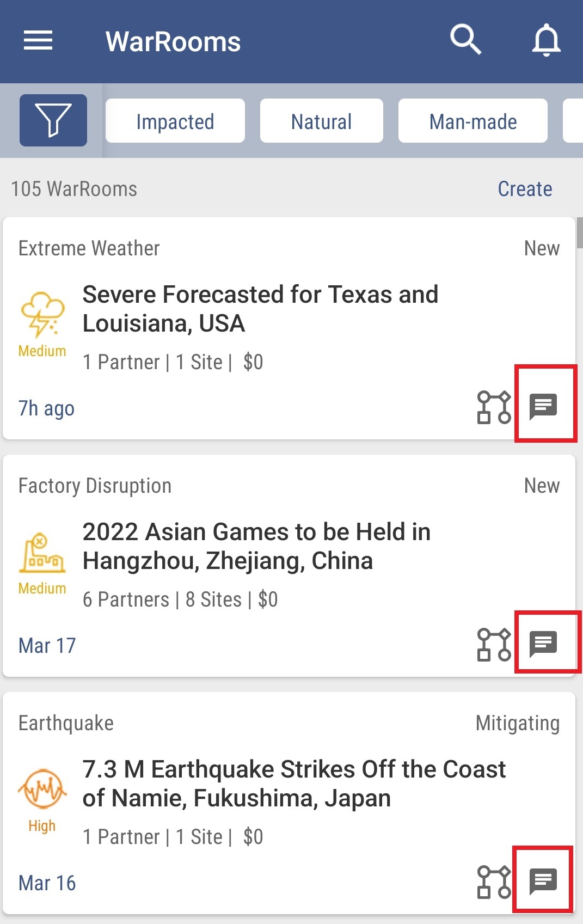Tap the search magnifier icon
Viewport: 583px width, 924px height.
coord(465,40)
